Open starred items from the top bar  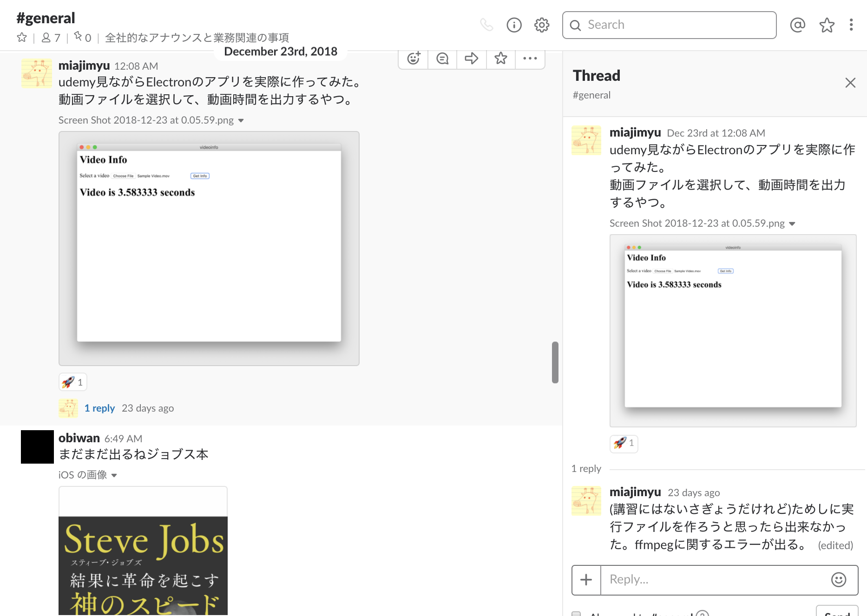(x=827, y=25)
